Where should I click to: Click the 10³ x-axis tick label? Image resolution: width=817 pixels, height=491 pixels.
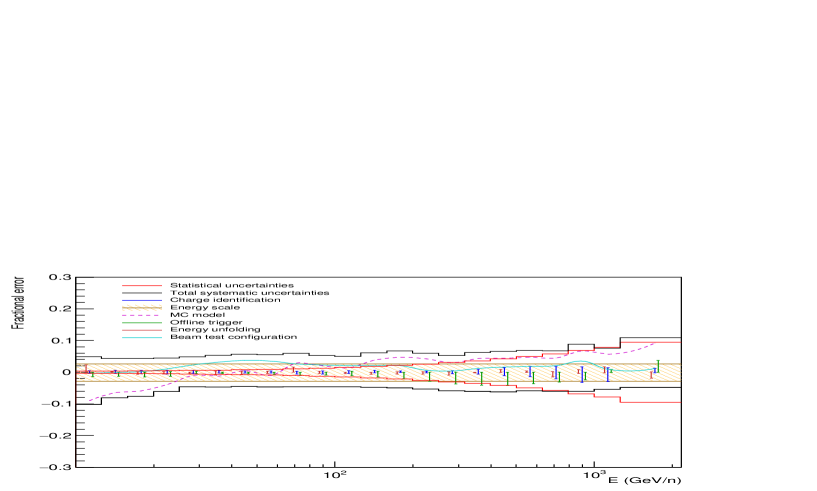595,475
